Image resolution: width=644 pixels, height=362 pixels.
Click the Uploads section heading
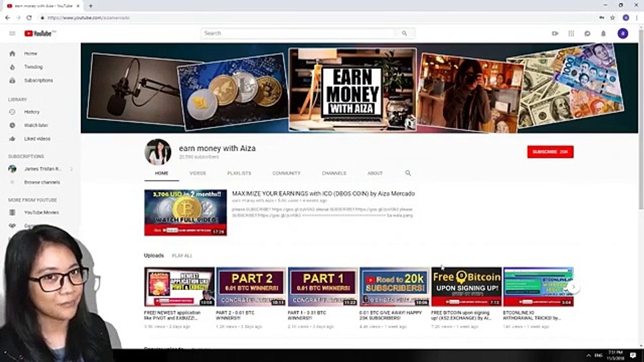(154, 255)
